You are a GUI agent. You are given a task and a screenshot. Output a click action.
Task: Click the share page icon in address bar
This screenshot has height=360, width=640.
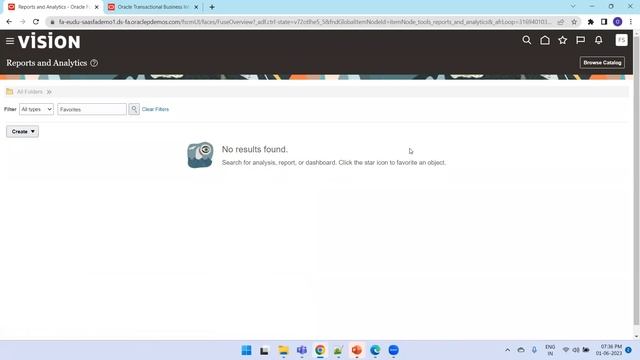click(561, 22)
